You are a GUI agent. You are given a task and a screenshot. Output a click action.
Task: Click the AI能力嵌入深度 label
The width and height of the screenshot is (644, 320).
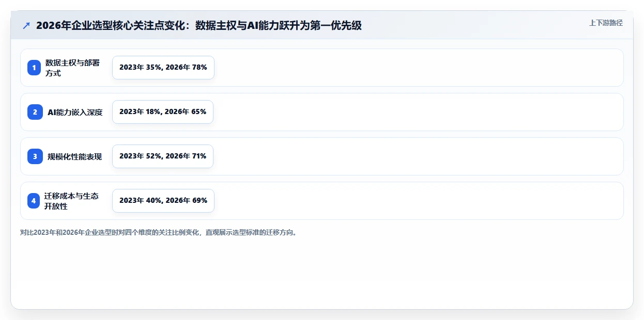[x=75, y=112]
